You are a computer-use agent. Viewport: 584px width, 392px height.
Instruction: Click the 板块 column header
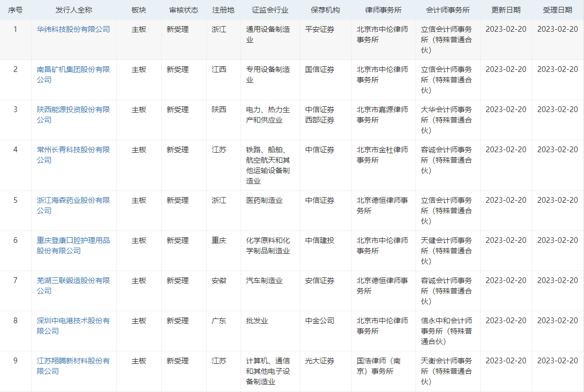[x=139, y=10]
